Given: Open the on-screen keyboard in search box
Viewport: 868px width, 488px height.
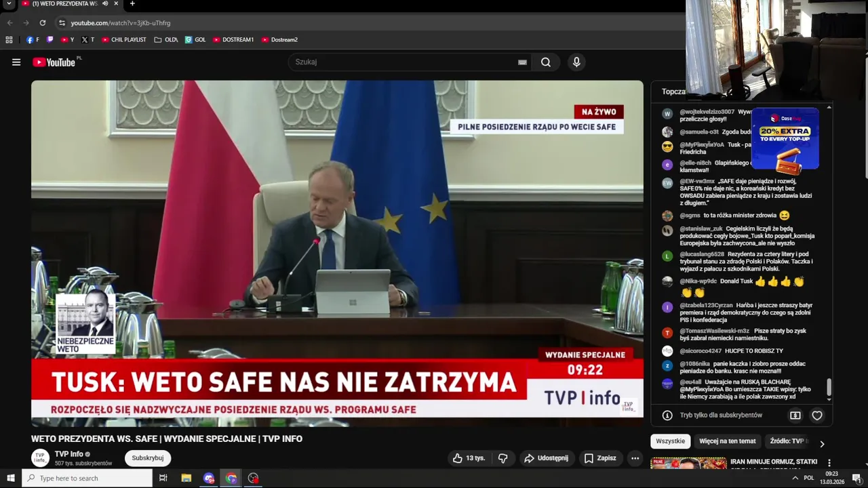Looking at the screenshot, I should pos(522,62).
